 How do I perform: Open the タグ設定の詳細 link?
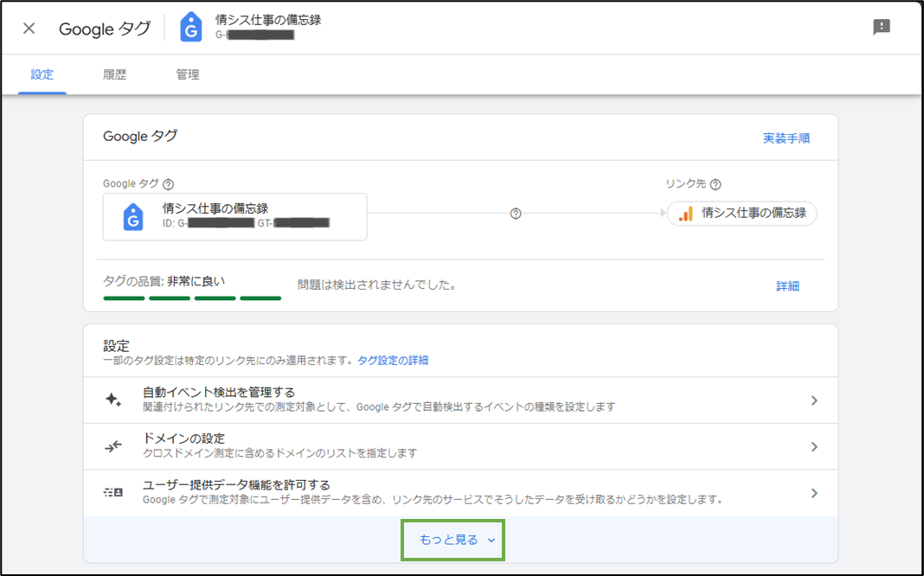[x=393, y=361]
